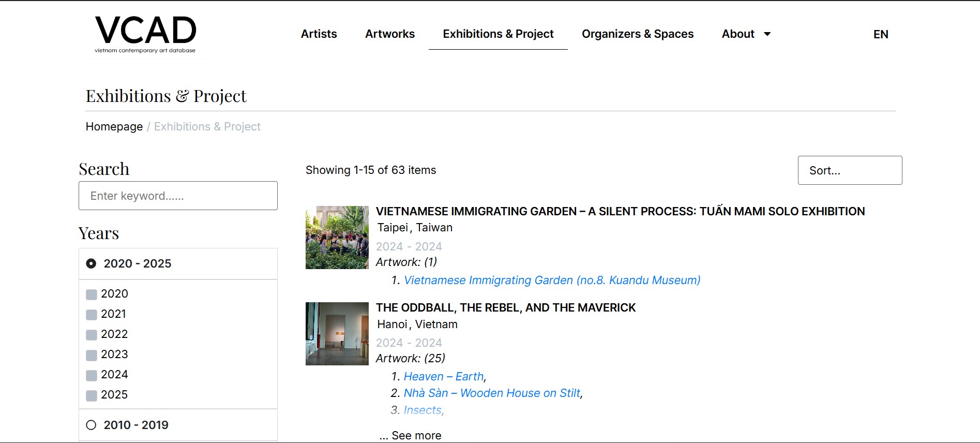Viewport: 980px width, 443px height.
Task: Focus the Enter keyword search field
Action: [x=178, y=196]
